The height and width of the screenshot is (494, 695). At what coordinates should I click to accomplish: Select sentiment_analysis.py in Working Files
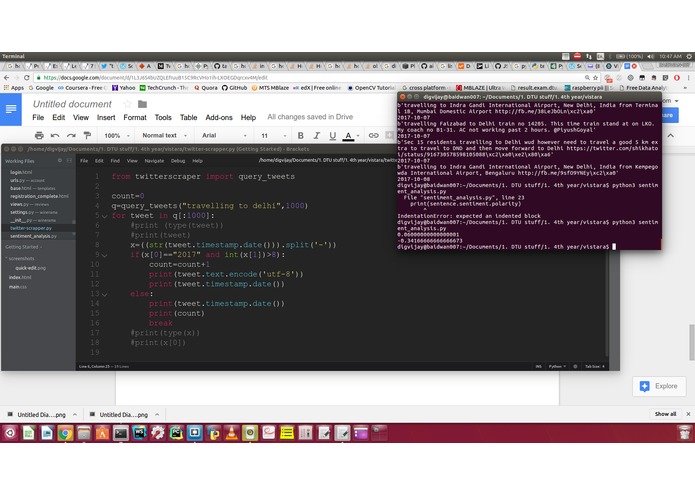tap(33, 236)
